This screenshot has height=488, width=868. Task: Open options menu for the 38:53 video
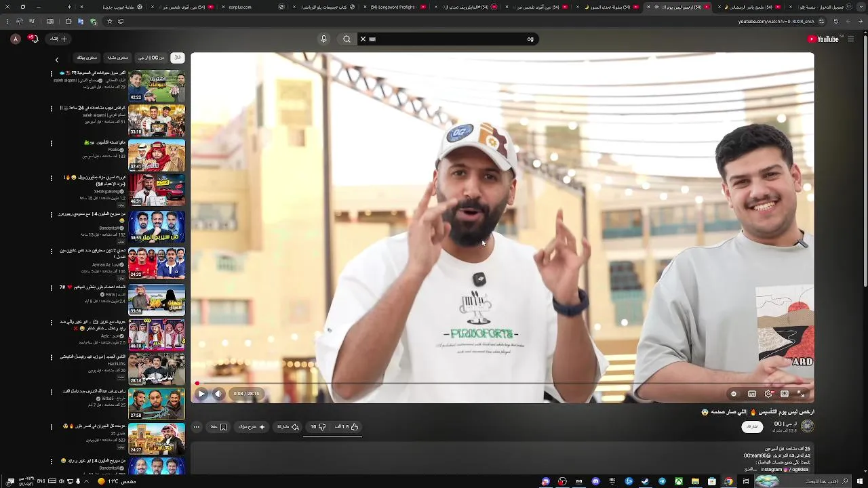click(51, 214)
